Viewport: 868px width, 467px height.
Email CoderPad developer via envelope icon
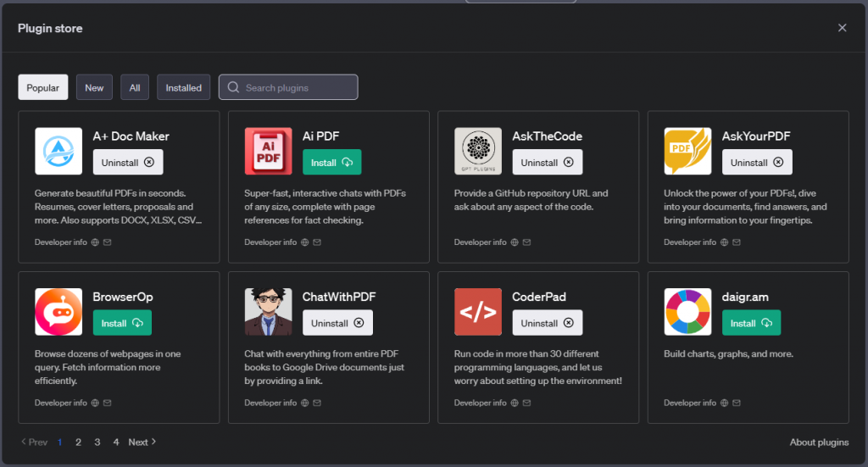527,403
